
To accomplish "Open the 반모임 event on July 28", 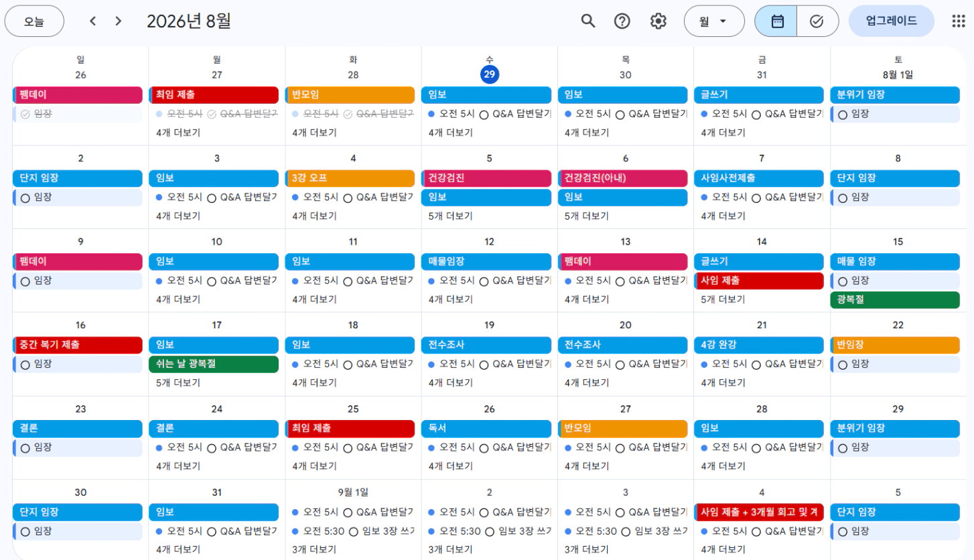I will (350, 95).
